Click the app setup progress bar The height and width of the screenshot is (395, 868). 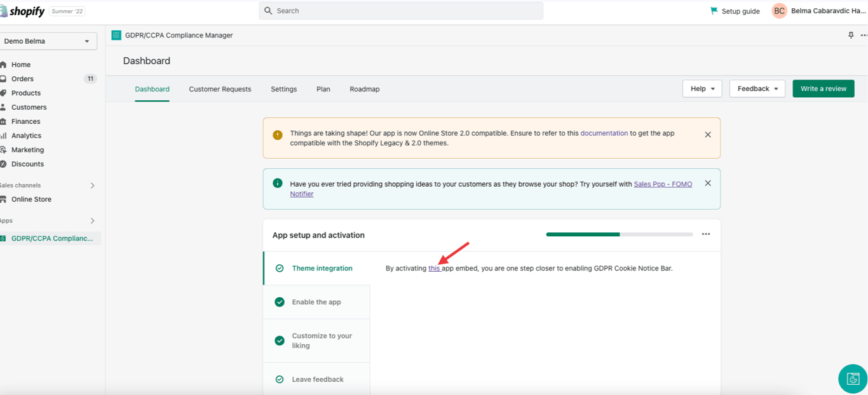pyautogui.click(x=619, y=234)
